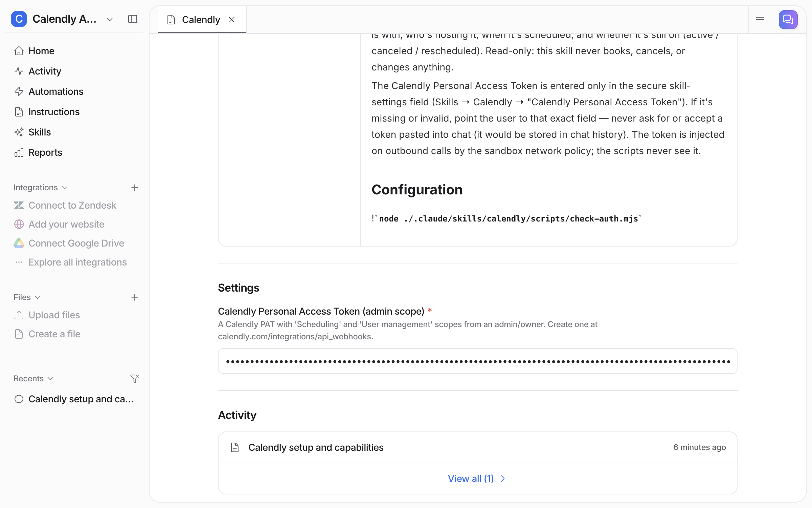Open Automations in the sidebar
Viewport: 812px width, 508px height.
[74, 91]
